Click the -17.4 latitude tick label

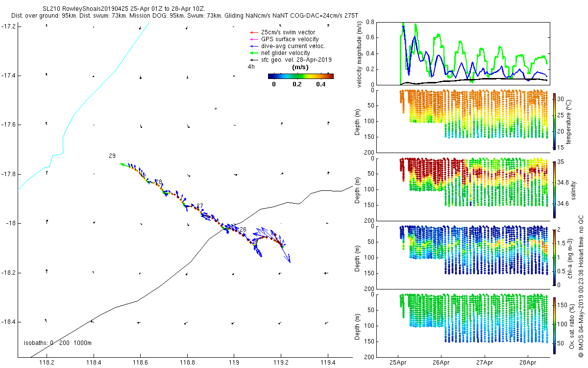click(8, 76)
